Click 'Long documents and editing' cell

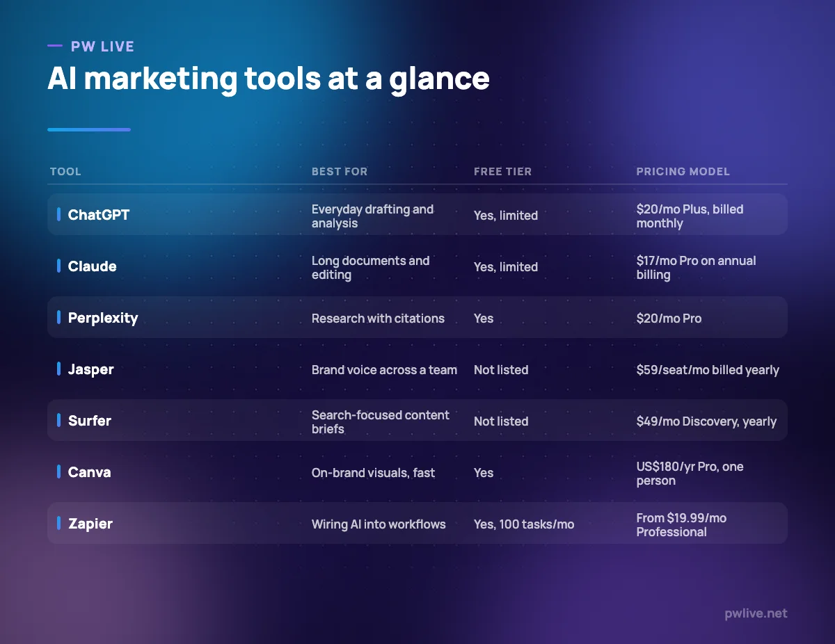[x=371, y=268]
